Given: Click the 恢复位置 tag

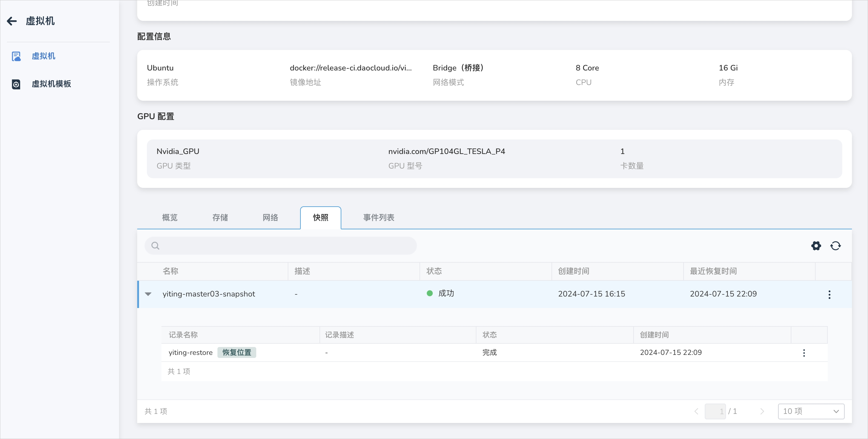Looking at the screenshot, I should coord(237,352).
